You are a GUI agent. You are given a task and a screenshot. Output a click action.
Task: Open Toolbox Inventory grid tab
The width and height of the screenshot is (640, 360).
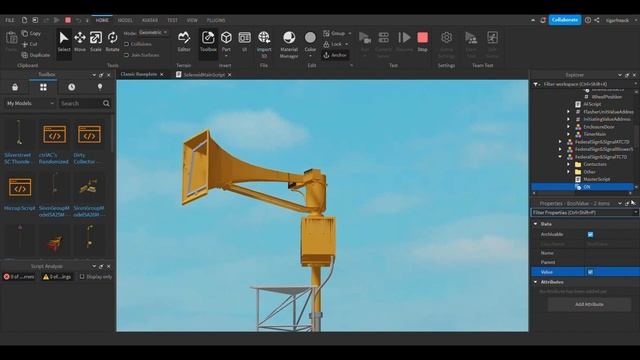[43, 87]
